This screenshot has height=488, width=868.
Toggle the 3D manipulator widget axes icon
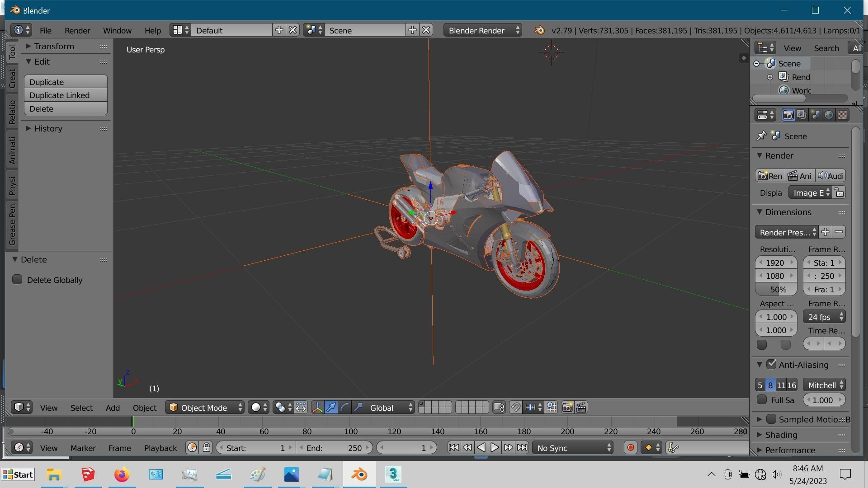(317, 408)
